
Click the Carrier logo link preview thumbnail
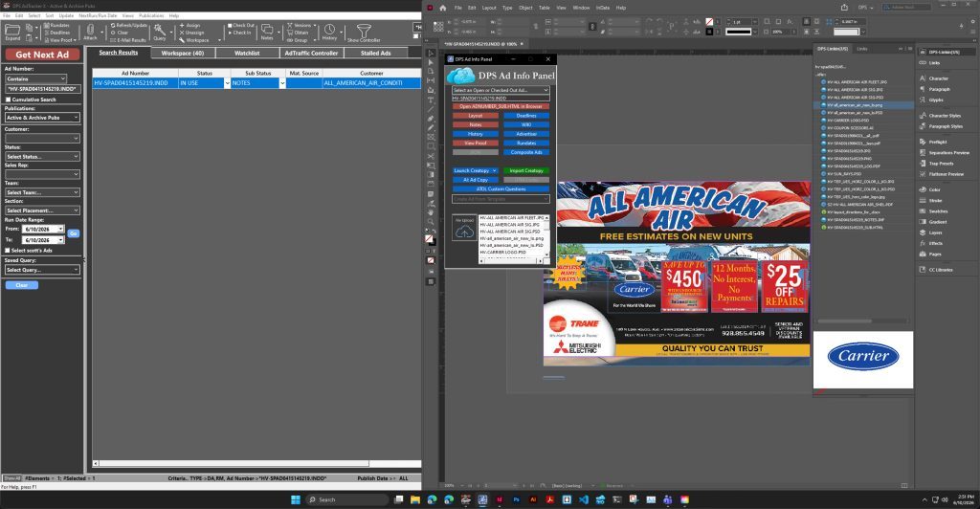(x=863, y=359)
